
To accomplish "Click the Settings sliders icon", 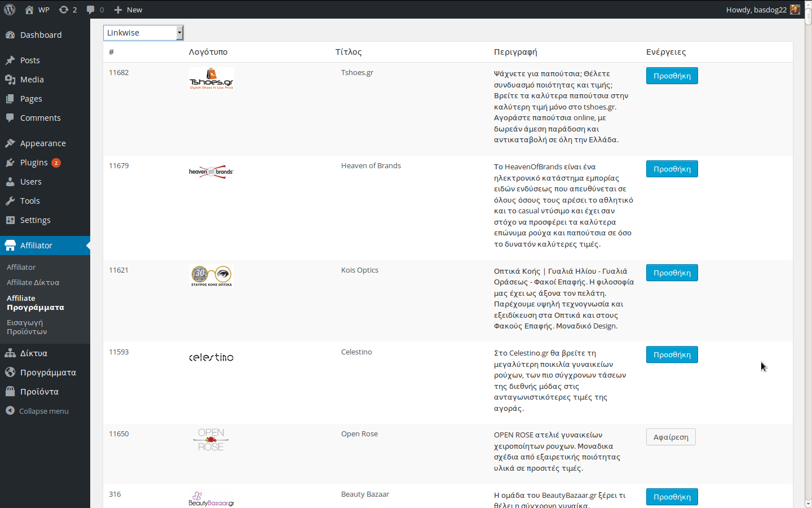I will [x=10, y=220].
